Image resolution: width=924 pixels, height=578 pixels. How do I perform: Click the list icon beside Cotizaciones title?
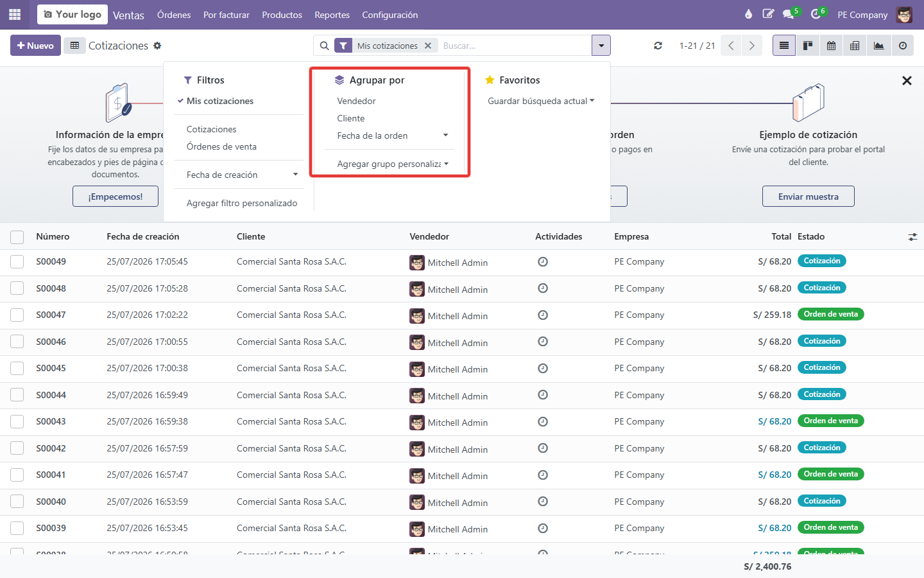click(x=74, y=46)
